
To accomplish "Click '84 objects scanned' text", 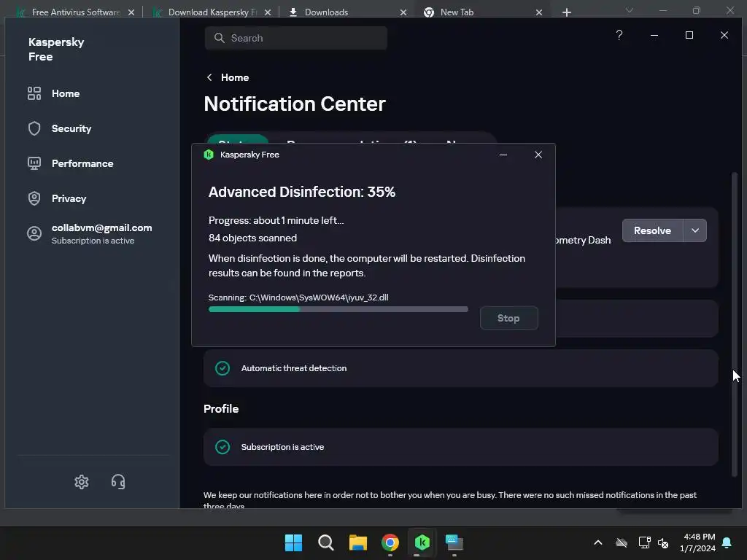I will [x=252, y=238].
